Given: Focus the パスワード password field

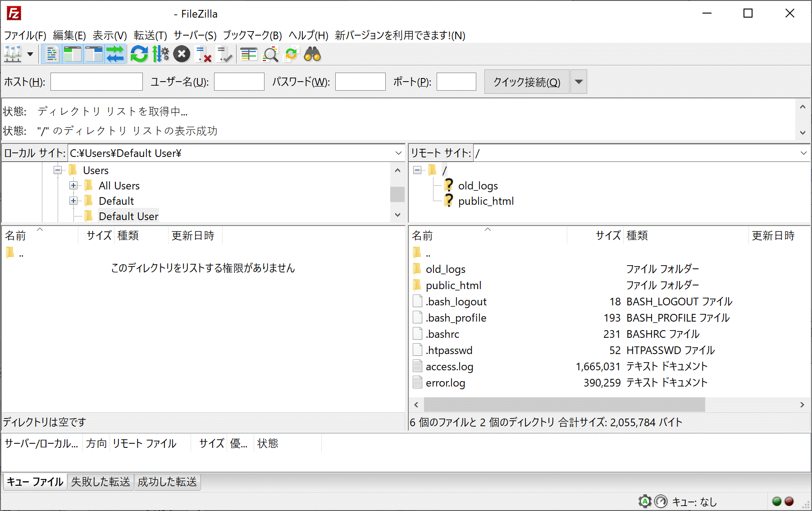Looking at the screenshot, I should 360,82.
